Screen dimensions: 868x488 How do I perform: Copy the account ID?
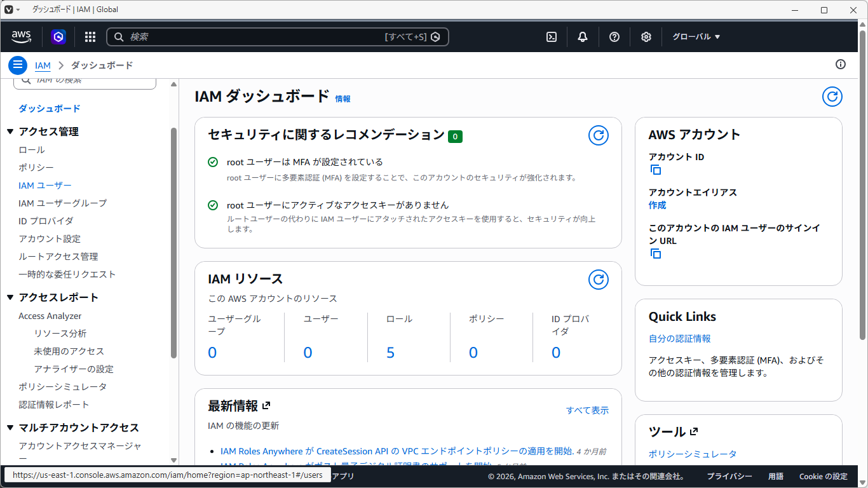coord(656,170)
